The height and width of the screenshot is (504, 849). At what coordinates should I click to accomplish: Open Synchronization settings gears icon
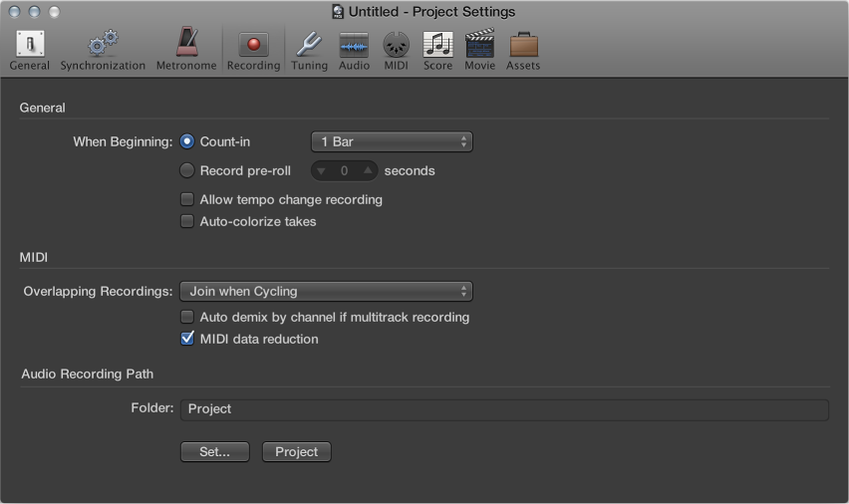103,44
